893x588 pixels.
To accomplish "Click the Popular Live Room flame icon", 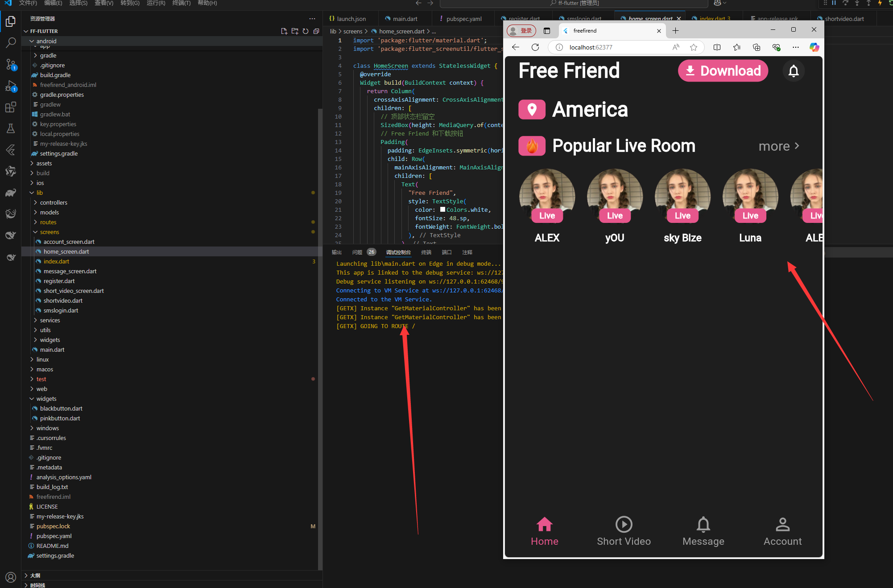I will 532,146.
